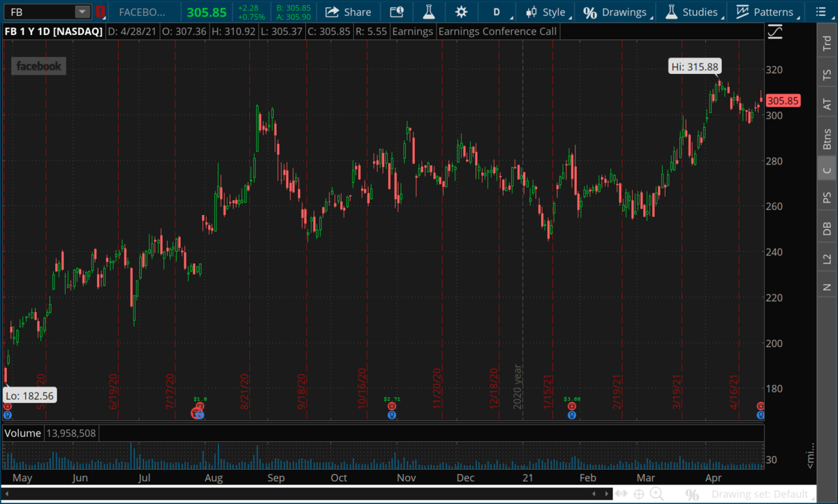The height and width of the screenshot is (504, 838).
Task: Click the 305.85 last price in the toolbar
Action: coord(207,12)
